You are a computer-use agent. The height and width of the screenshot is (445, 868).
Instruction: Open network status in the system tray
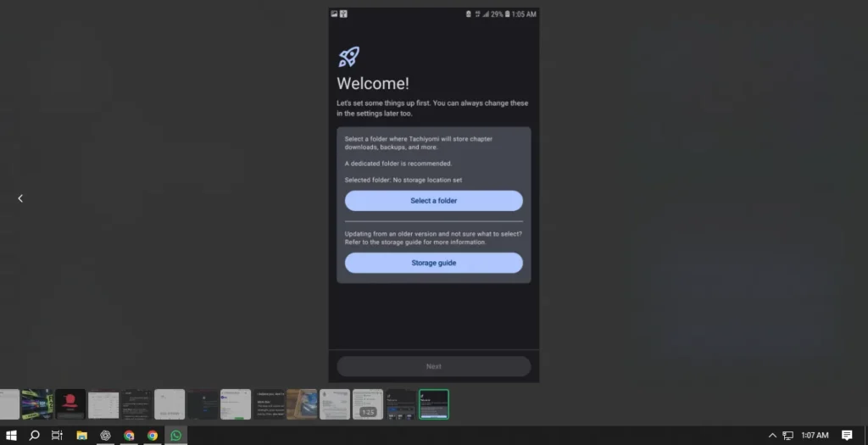[787, 436]
